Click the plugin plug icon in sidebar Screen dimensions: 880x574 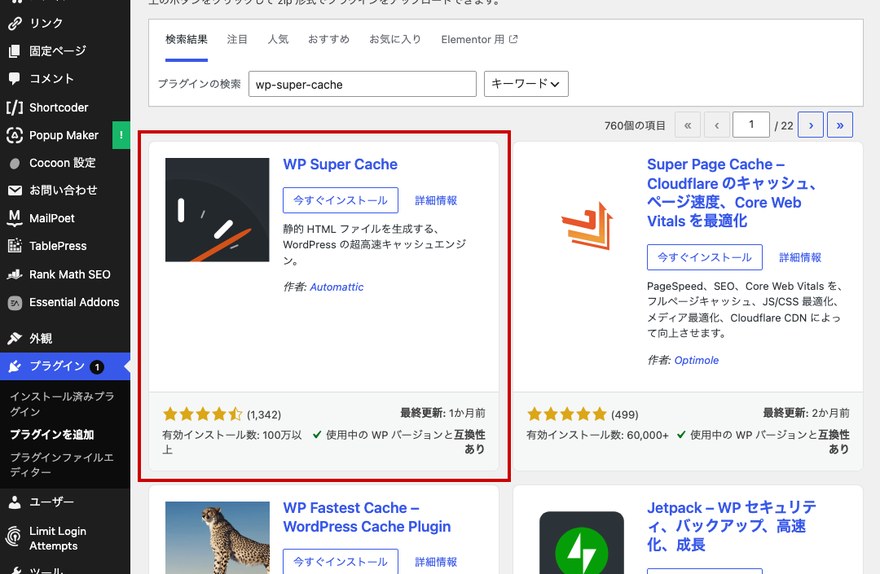pos(15,366)
